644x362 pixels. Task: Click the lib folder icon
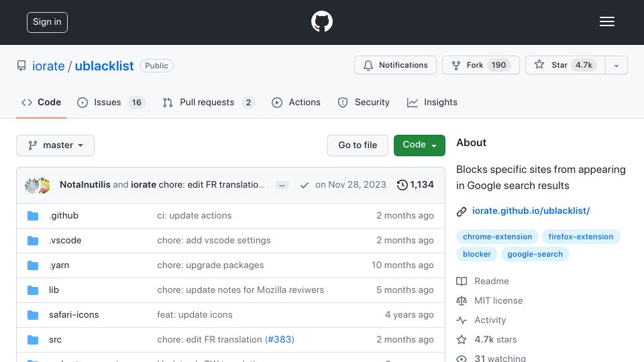pos(33,290)
